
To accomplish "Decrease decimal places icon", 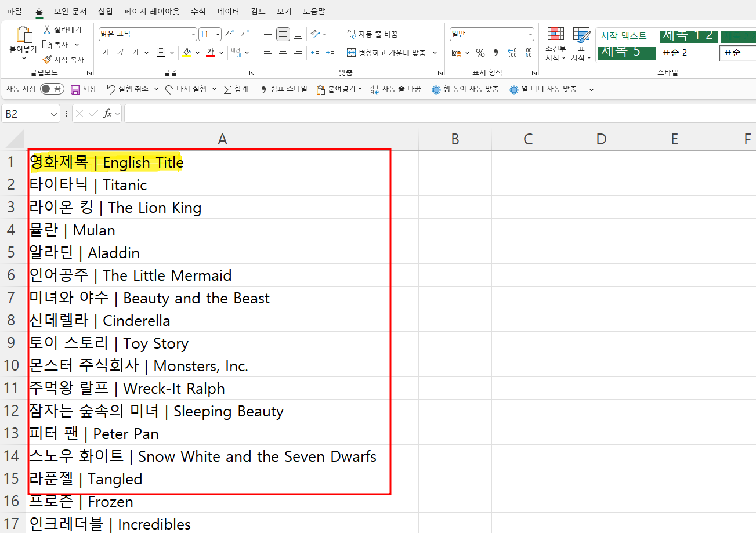I will pos(527,53).
